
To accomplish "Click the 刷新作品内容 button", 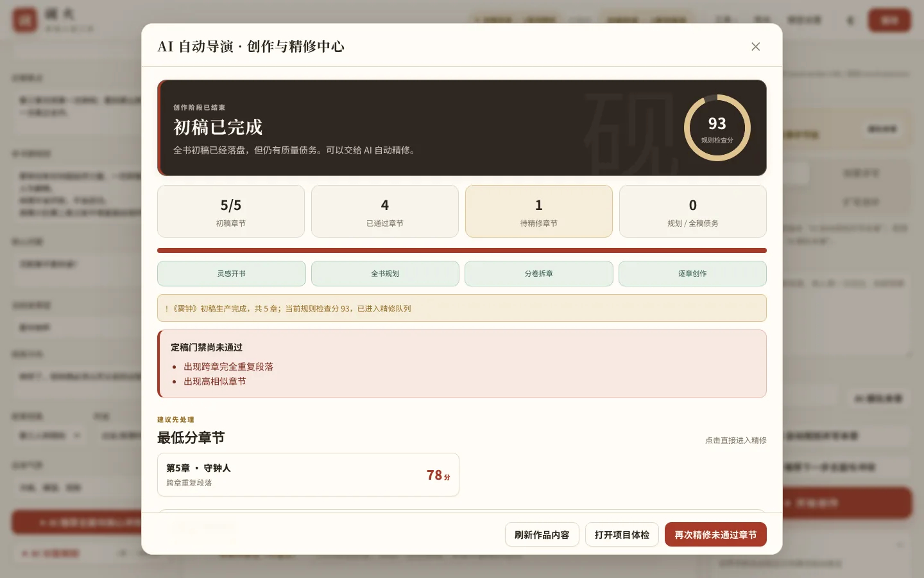I will click(x=542, y=534).
